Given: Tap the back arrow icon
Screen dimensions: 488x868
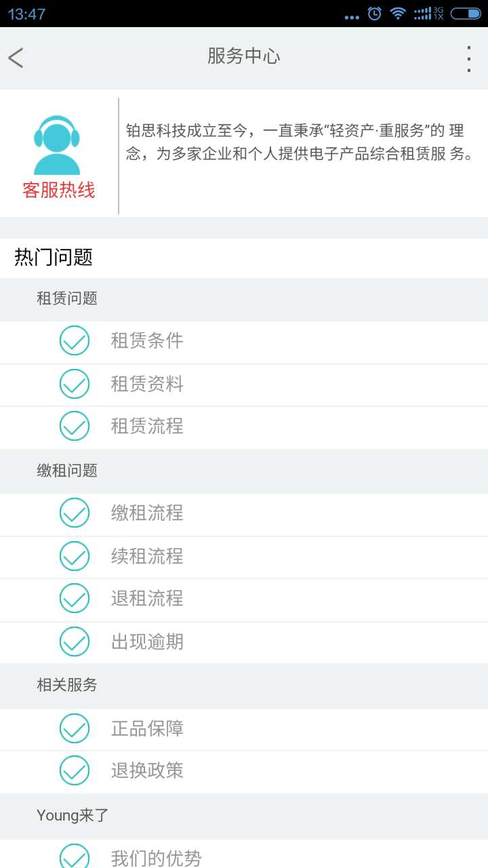Looking at the screenshot, I should pos(16,58).
